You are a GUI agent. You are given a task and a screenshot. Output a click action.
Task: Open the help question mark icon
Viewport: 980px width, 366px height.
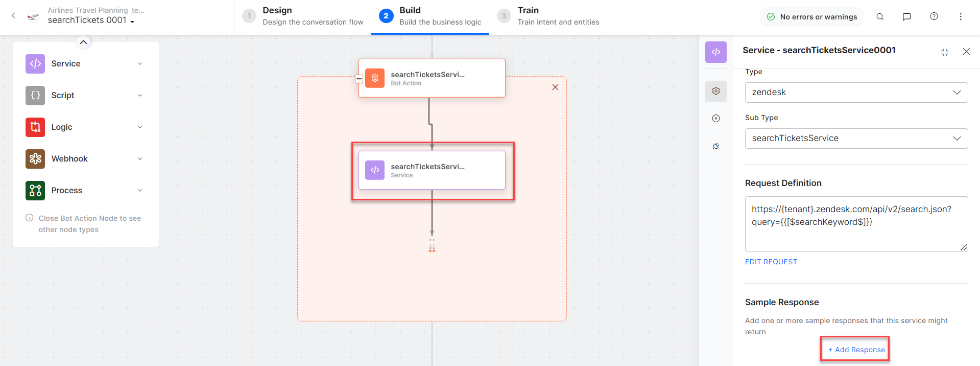pos(934,16)
